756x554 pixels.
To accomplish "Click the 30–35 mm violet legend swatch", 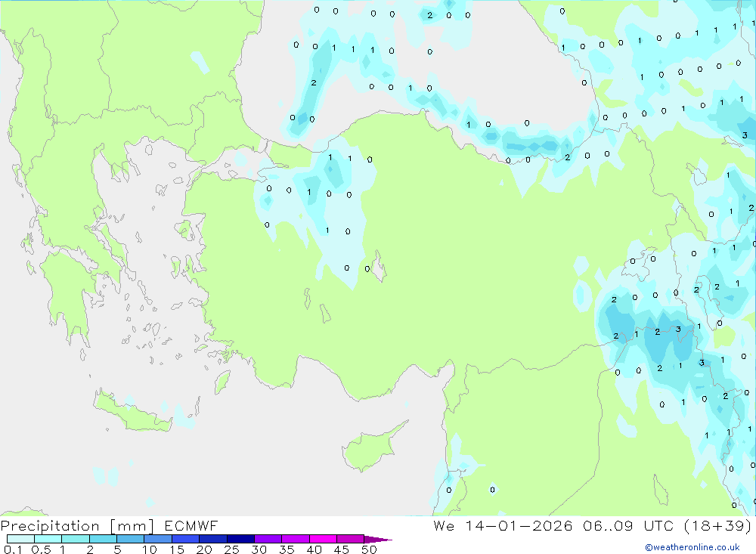I will coord(268,539).
